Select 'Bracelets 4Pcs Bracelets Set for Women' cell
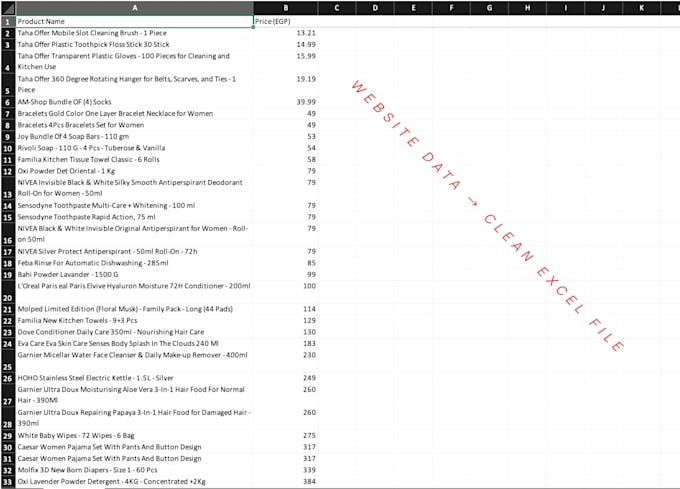 pos(134,125)
